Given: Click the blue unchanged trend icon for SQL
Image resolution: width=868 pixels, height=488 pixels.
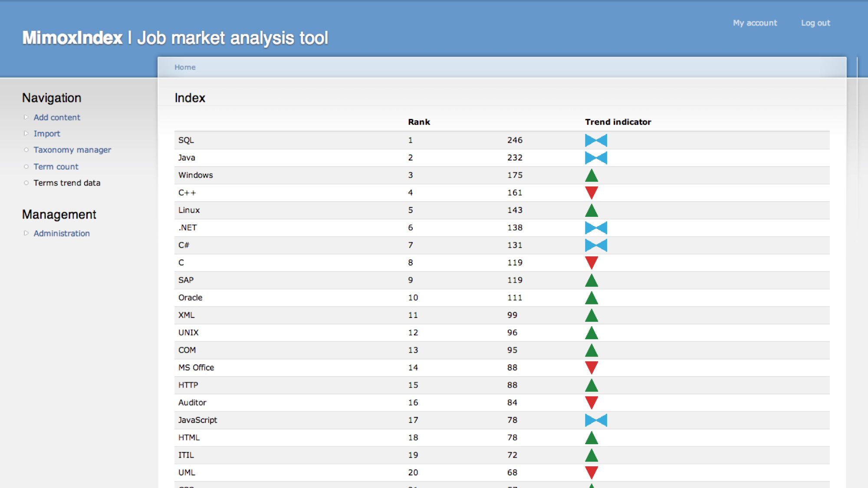Looking at the screenshot, I should pyautogui.click(x=595, y=140).
